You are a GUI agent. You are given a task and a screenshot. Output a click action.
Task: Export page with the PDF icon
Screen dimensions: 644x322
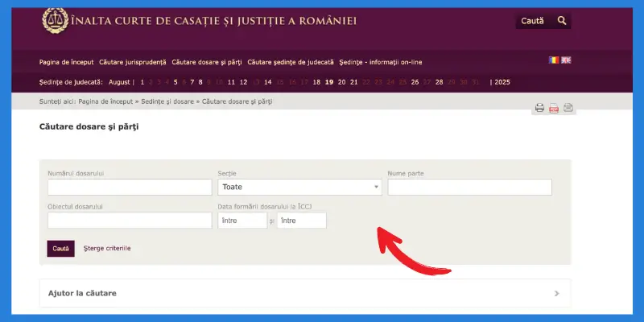(x=554, y=108)
